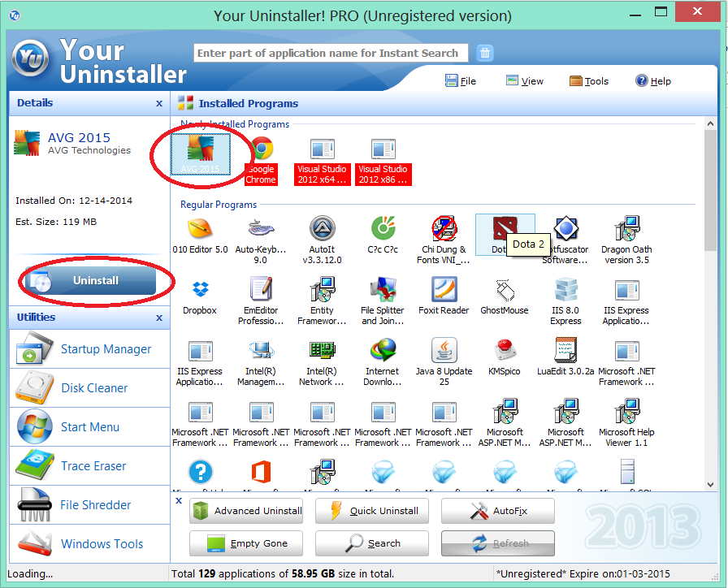
Task: Click the Uninstall button for AVG 2015
Action: pyautogui.click(x=90, y=280)
